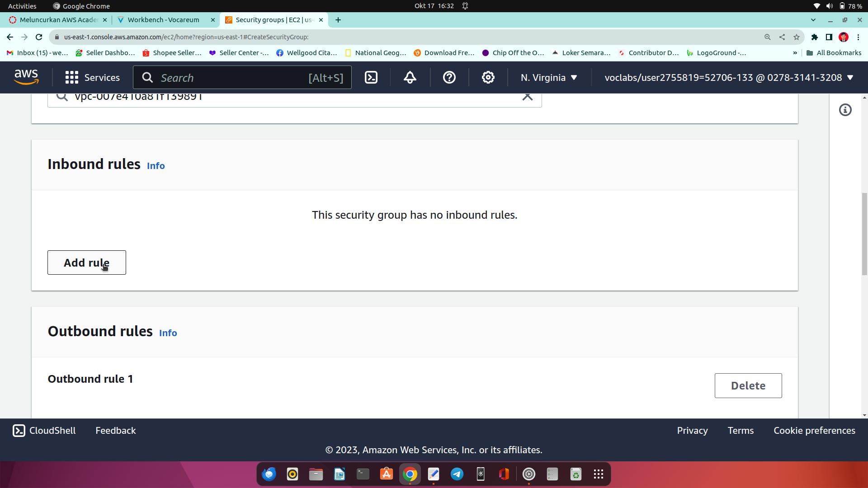Open the AWS support help icon

tap(449, 77)
